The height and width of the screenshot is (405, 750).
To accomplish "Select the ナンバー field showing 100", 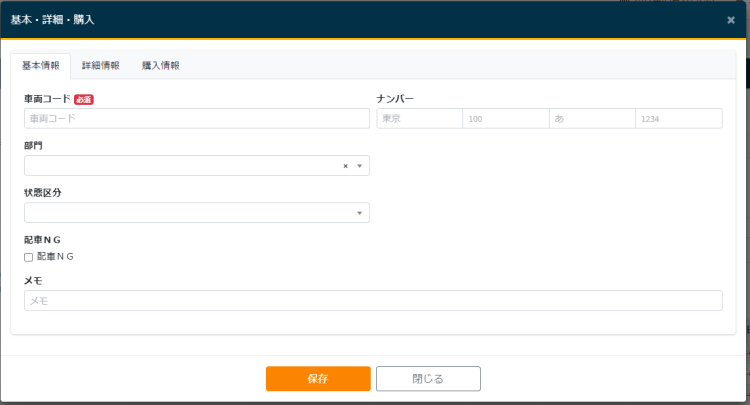I will tap(505, 119).
